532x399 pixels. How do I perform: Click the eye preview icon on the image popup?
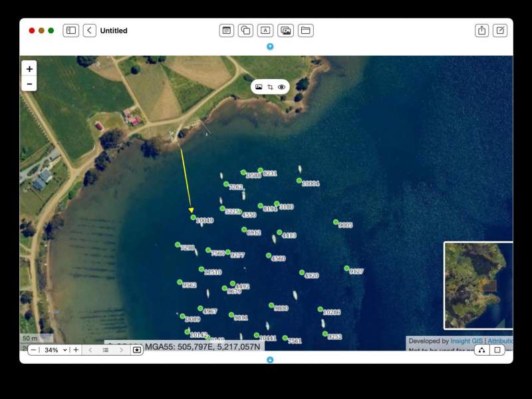pyautogui.click(x=281, y=87)
